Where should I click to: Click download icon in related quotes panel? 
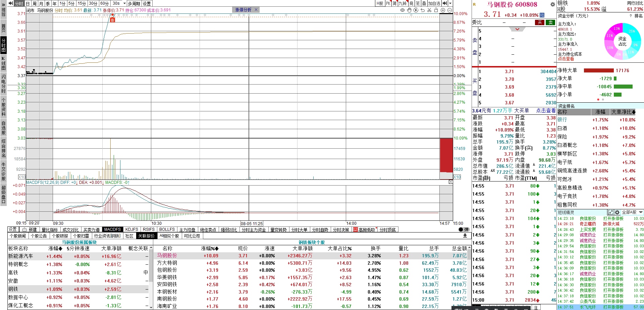point(465,236)
